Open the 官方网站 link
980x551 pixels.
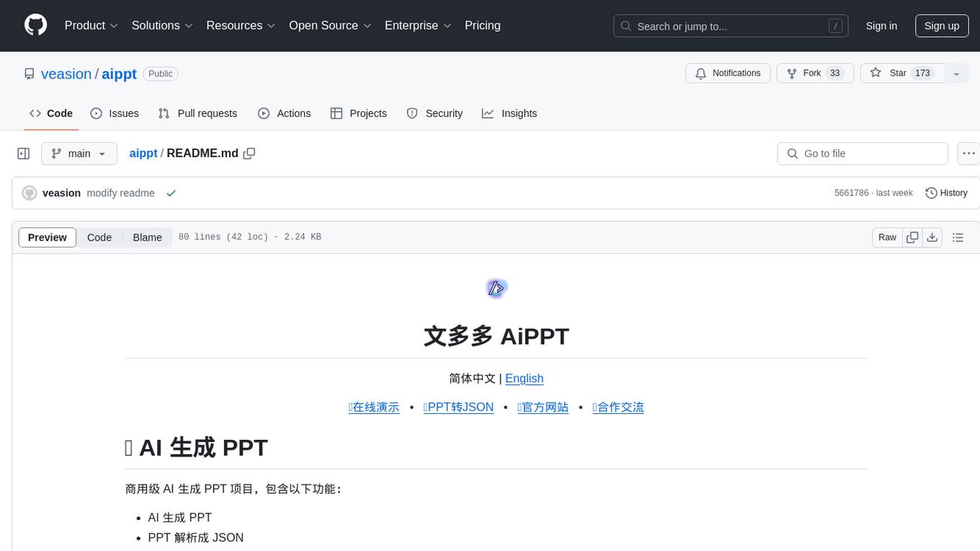click(543, 407)
